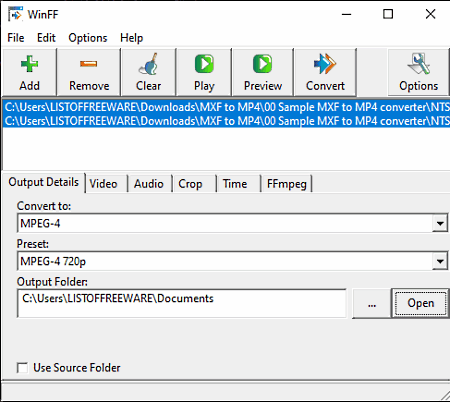Screen dimensions: 450x402
Task: Switch to the Audio tab
Action: (x=149, y=184)
